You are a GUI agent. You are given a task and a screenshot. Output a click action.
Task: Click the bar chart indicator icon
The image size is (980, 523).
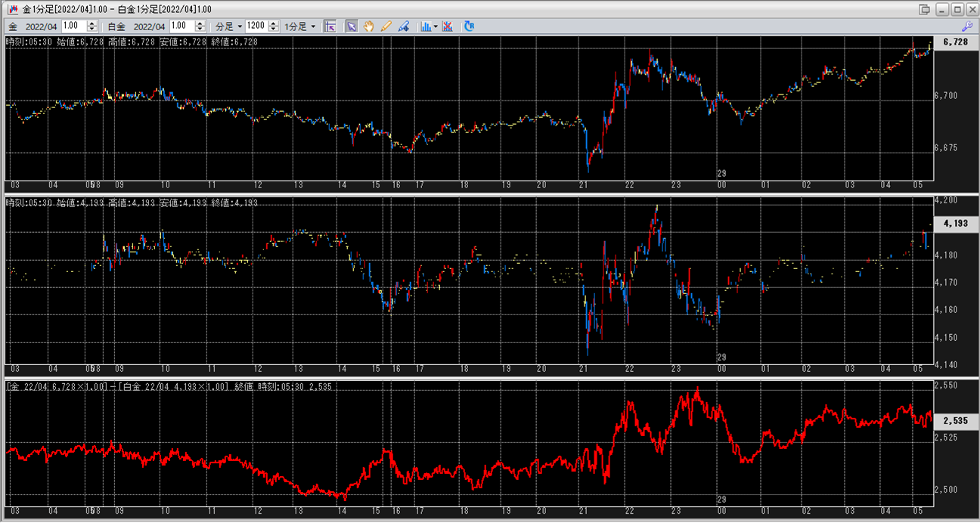[426, 26]
